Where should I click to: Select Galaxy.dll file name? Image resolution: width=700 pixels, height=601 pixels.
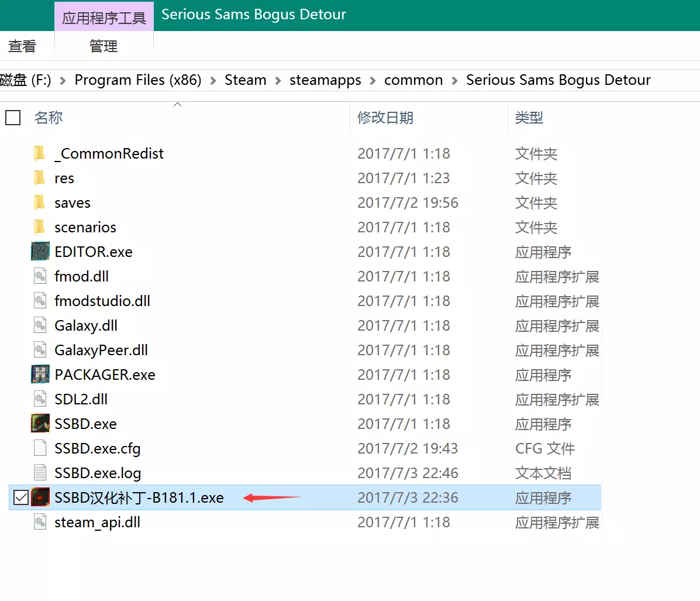point(86,326)
